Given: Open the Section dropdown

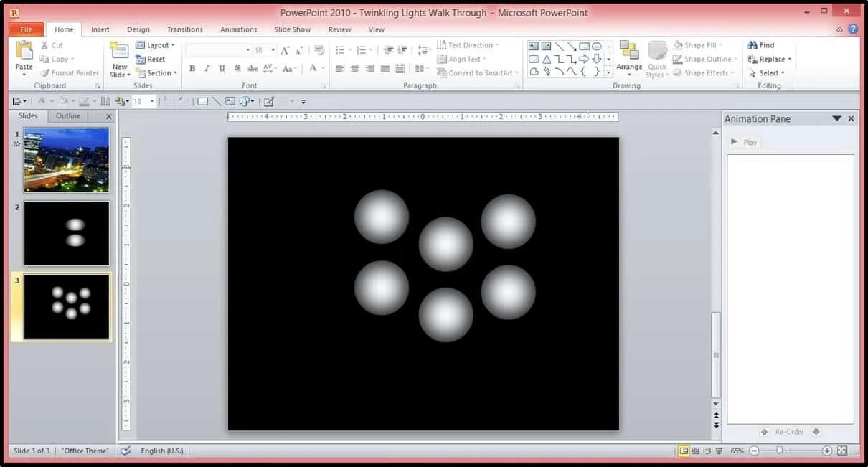Looking at the screenshot, I should tap(156, 72).
